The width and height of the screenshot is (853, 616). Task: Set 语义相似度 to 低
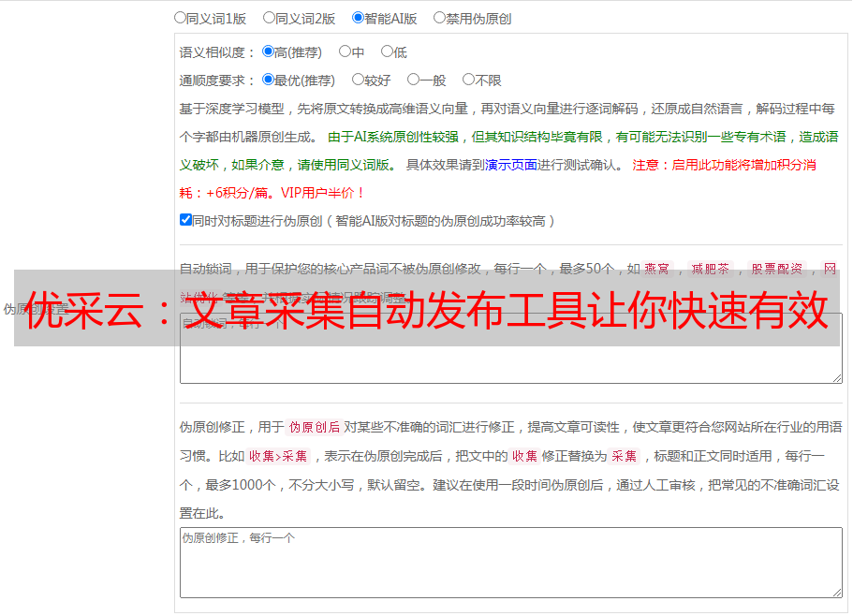pyautogui.click(x=387, y=51)
